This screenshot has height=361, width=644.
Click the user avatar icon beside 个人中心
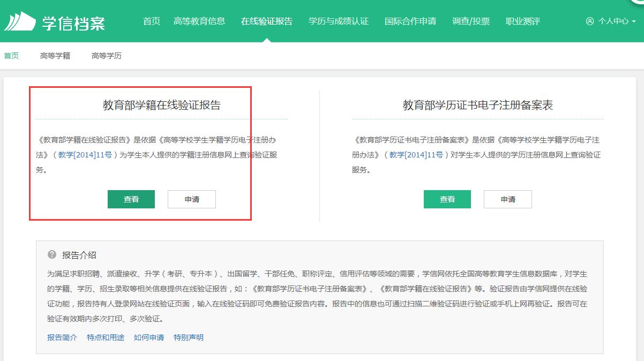590,21
